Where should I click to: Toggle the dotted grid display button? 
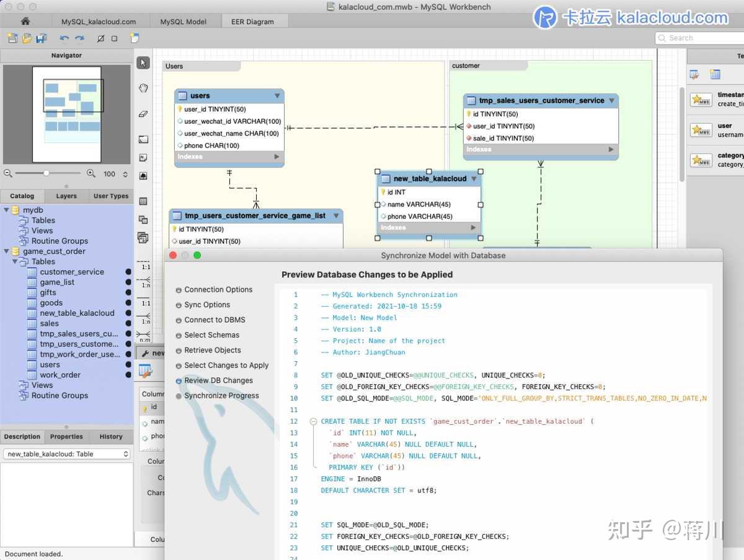tap(114, 38)
